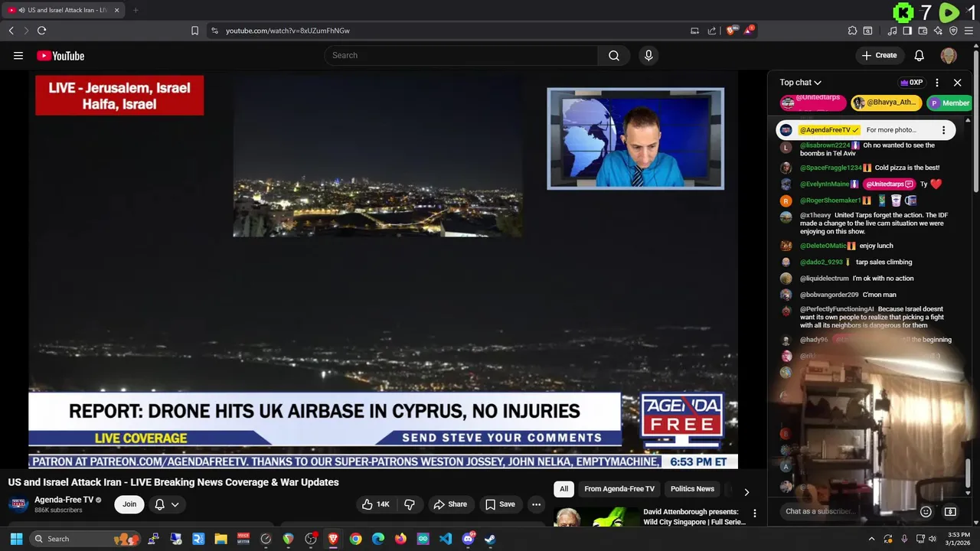Viewport: 980px width, 551px height.
Task: Click the address bar URL
Action: click(288, 31)
